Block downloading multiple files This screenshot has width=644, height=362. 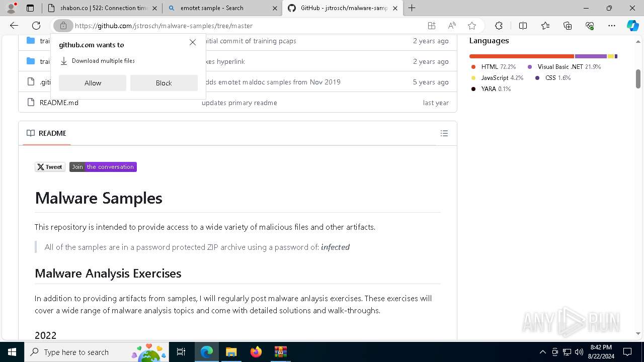(164, 83)
